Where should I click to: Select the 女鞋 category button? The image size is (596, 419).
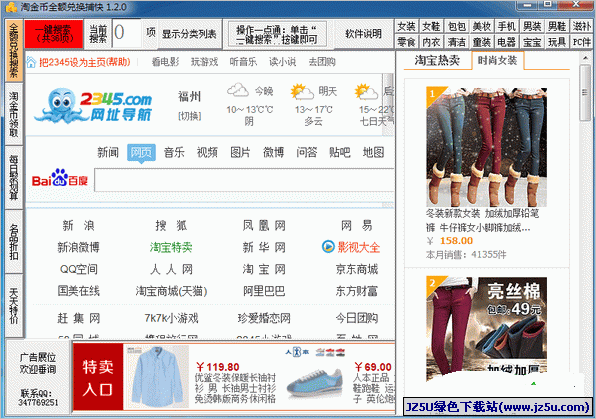[431, 27]
